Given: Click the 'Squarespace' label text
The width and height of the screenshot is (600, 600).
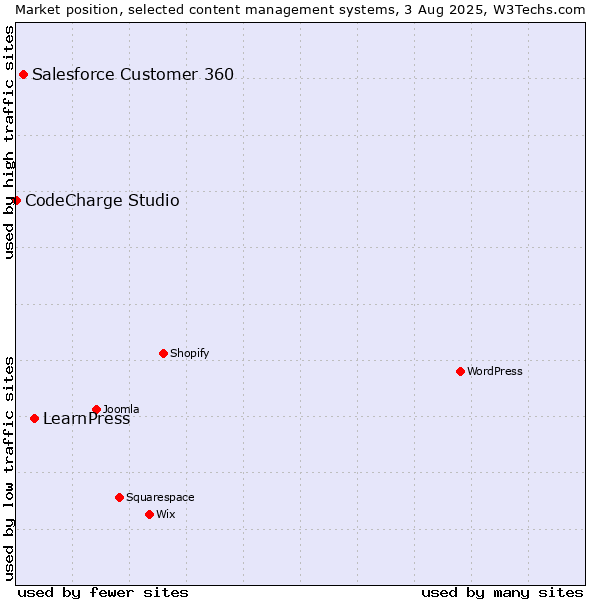Looking at the screenshot, I should [160, 497].
